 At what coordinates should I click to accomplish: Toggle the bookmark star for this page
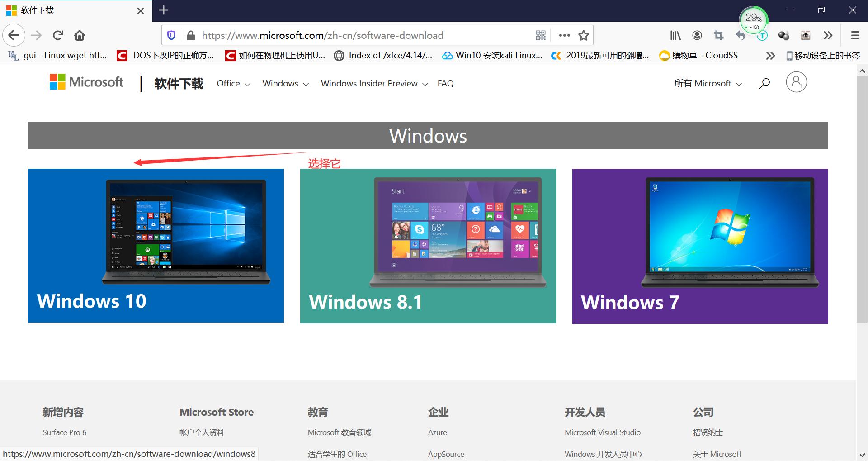click(584, 35)
